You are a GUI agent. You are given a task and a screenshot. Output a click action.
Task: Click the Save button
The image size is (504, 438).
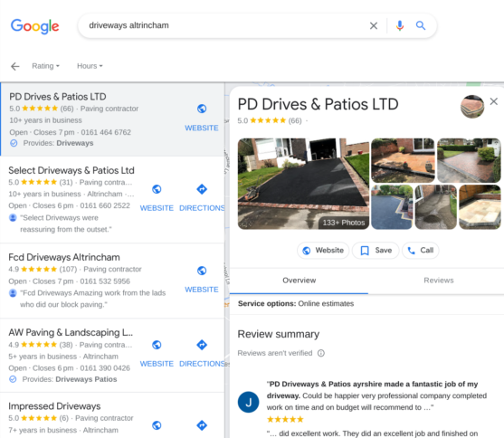tap(376, 251)
